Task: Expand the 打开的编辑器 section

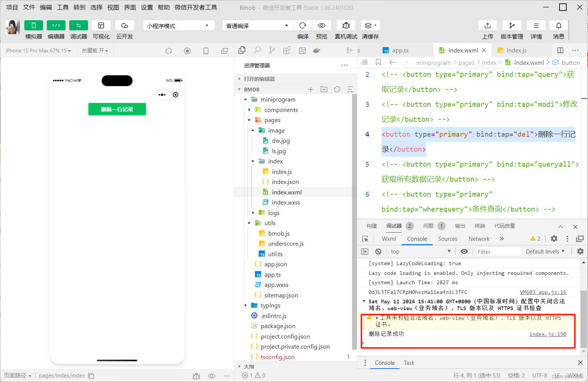Action: pyautogui.click(x=295, y=79)
